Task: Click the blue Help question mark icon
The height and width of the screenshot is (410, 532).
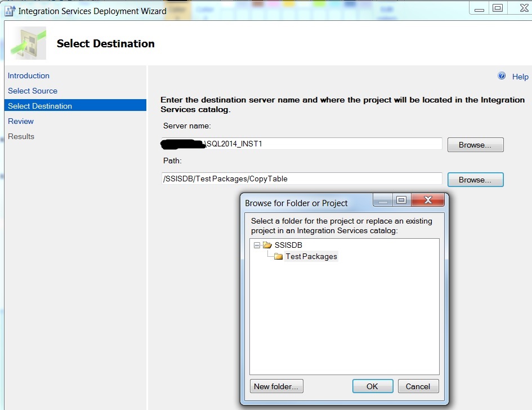Action: click(x=502, y=76)
